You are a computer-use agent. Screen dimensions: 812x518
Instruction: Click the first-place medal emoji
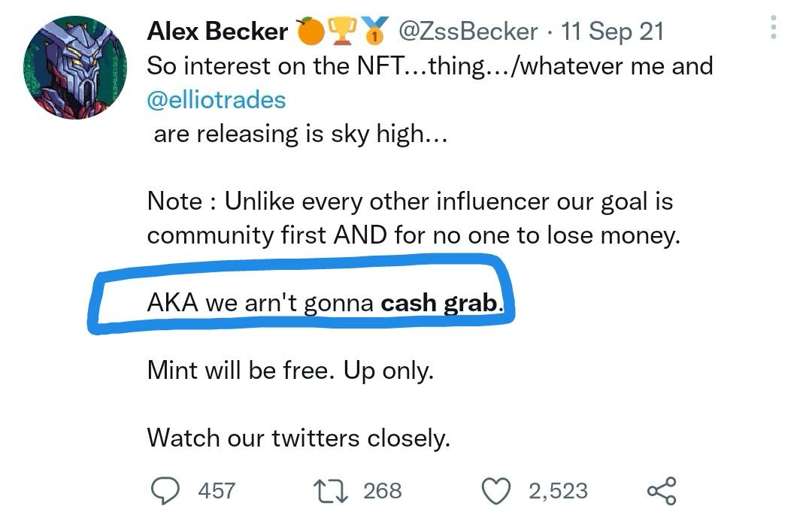[x=374, y=31]
